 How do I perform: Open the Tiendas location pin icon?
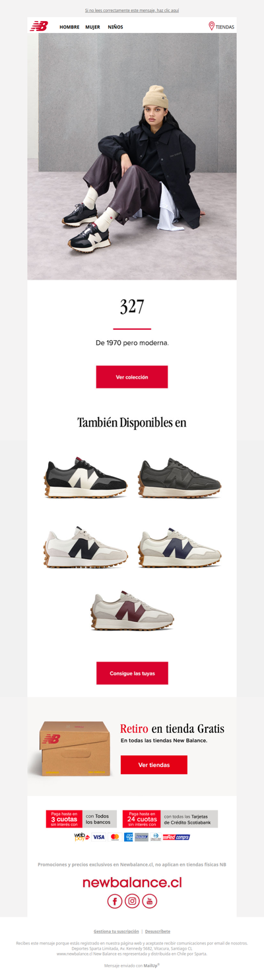(212, 26)
